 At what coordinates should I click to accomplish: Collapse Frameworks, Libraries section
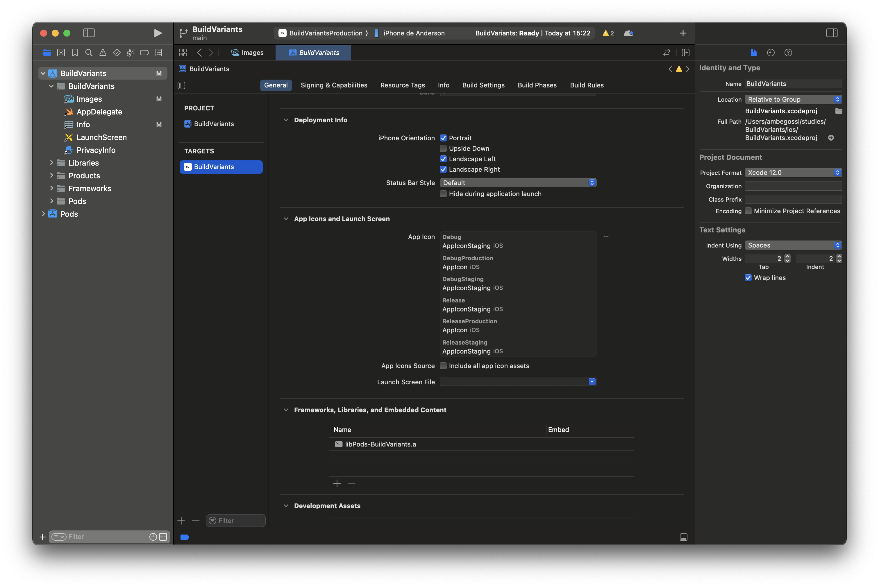pyautogui.click(x=286, y=410)
